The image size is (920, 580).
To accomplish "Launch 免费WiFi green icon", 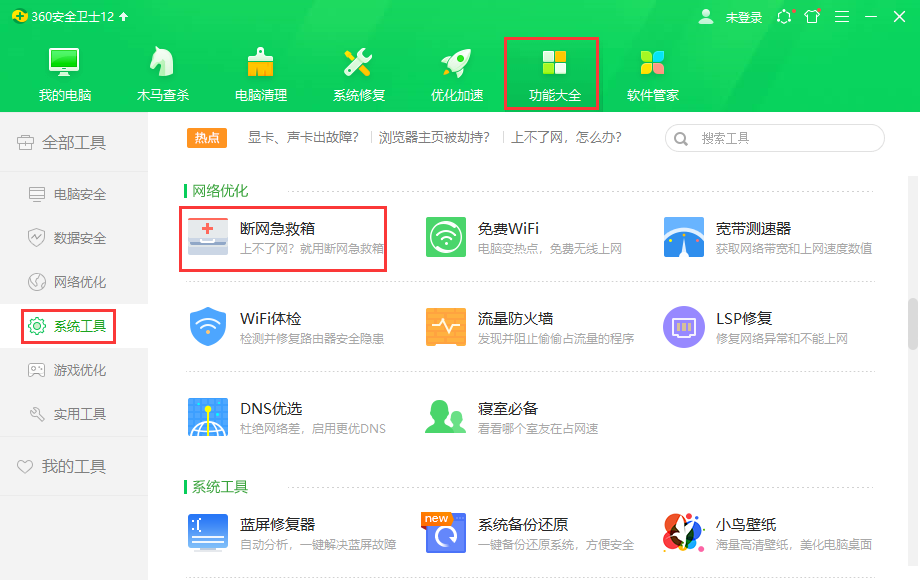I will click(446, 237).
